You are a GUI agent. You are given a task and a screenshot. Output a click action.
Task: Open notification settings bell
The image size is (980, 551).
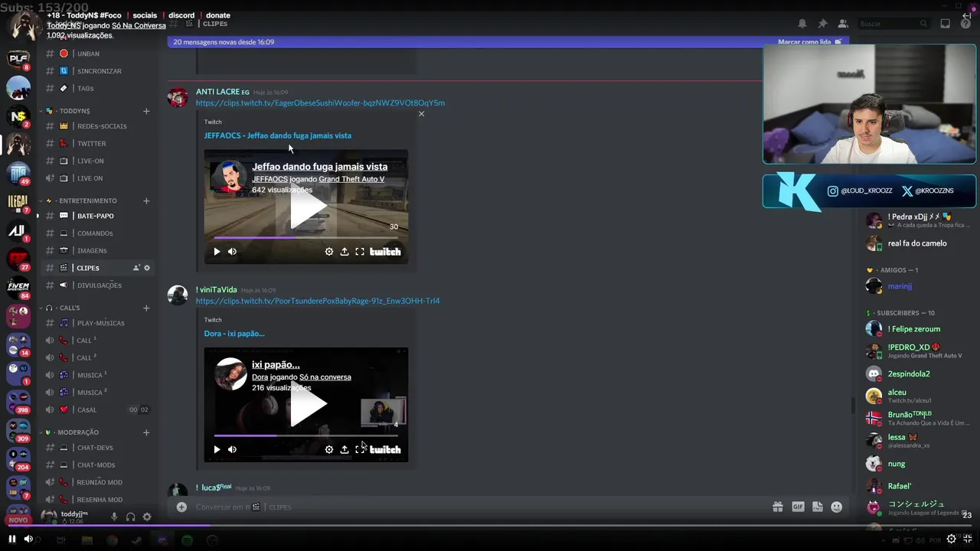pyautogui.click(x=802, y=24)
